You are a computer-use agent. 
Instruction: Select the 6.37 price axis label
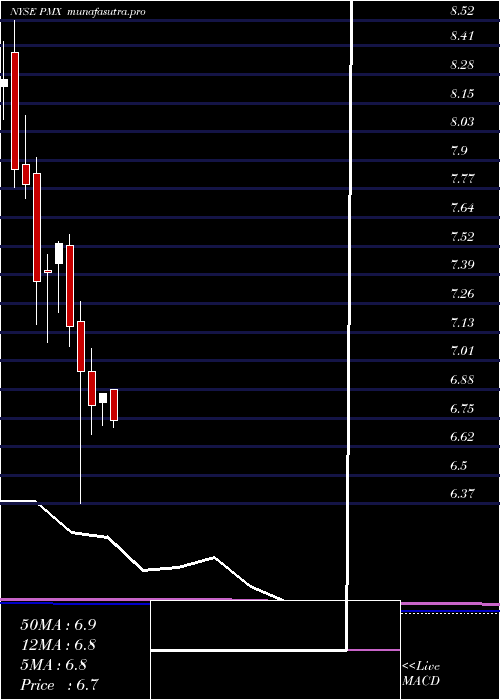[462, 493]
